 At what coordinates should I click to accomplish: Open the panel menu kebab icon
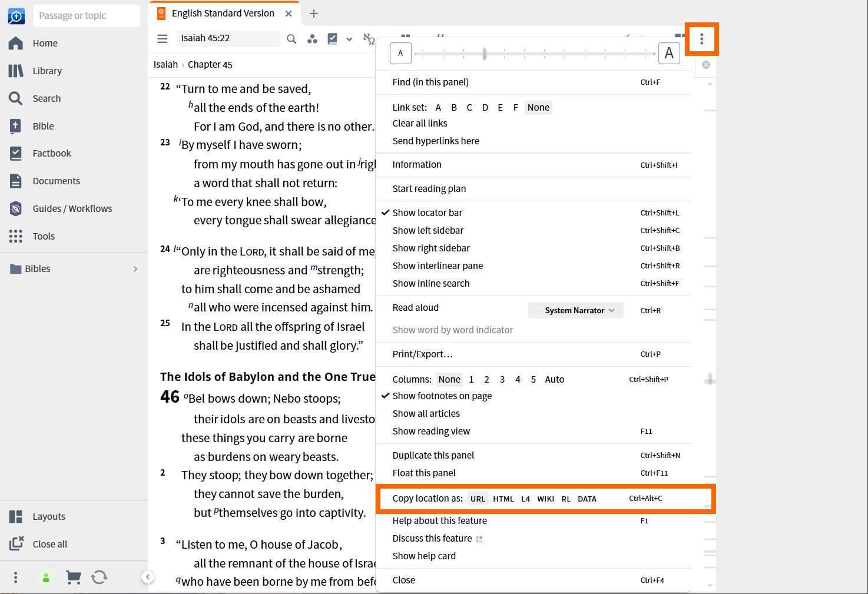point(701,39)
